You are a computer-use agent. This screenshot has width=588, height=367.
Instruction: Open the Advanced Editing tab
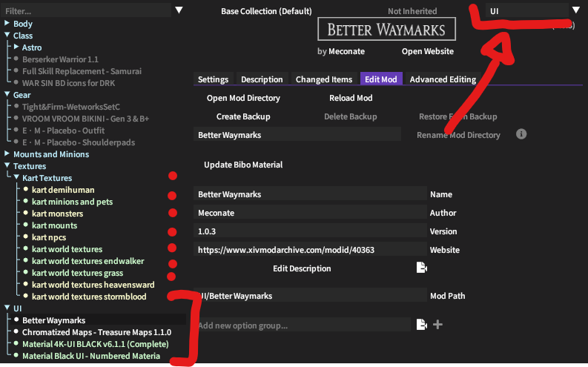click(x=443, y=79)
